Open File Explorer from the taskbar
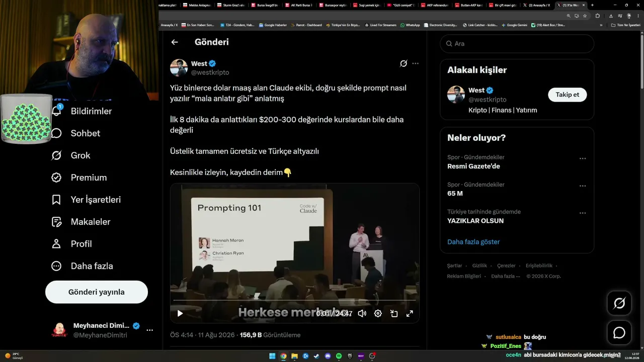Screen dimensions: 644x362 coord(294,356)
